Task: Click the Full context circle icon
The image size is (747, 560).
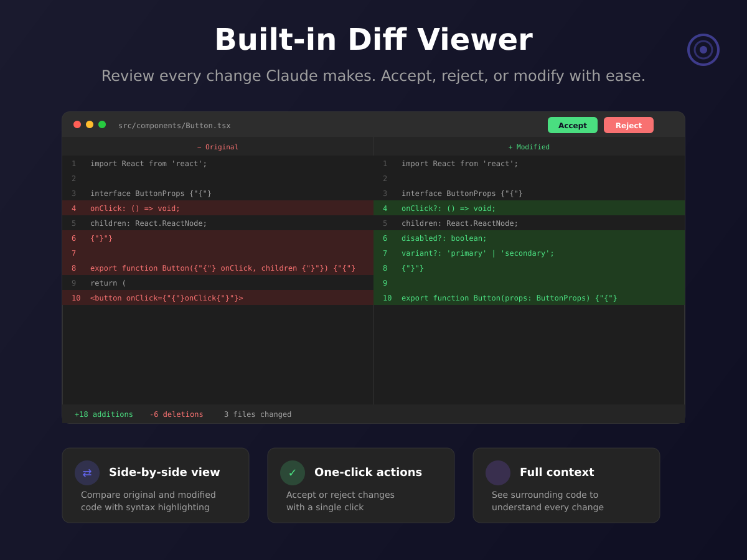Action: 498,473
